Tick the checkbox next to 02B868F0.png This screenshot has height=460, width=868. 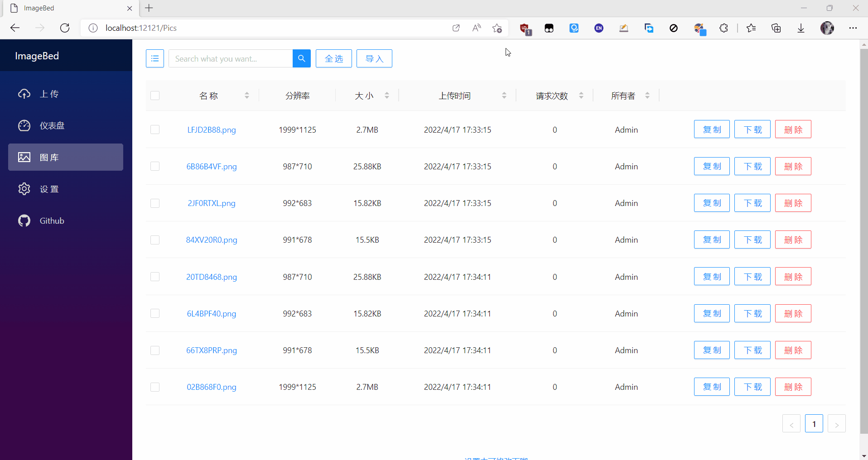click(x=154, y=387)
